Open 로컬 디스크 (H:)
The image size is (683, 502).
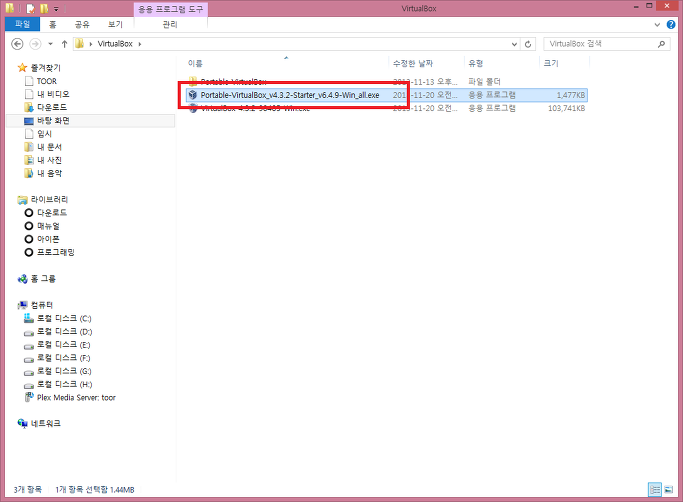pyautogui.click(x=64, y=384)
